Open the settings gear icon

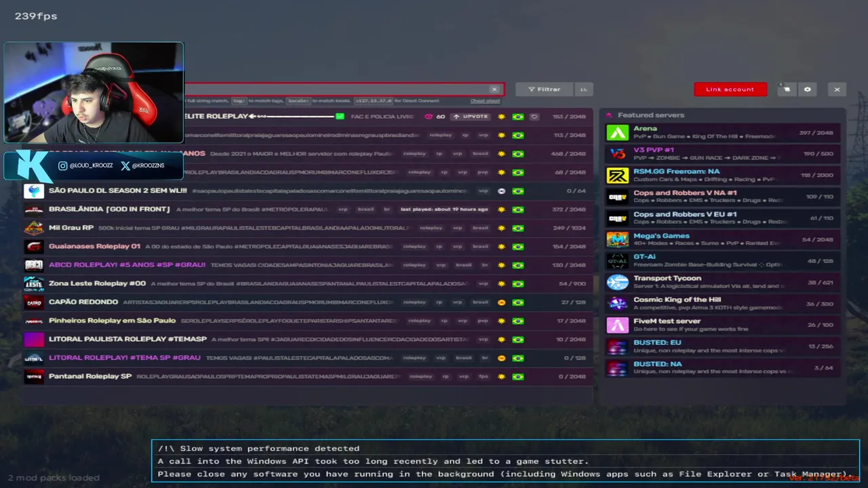coord(808,89)
